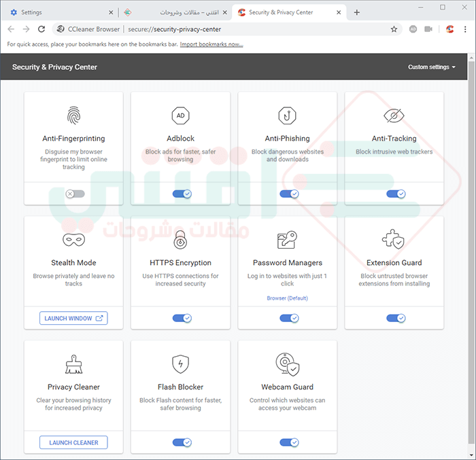
Task: Switch off the Webcam Guard toggle
Action: tap(289, 442)
